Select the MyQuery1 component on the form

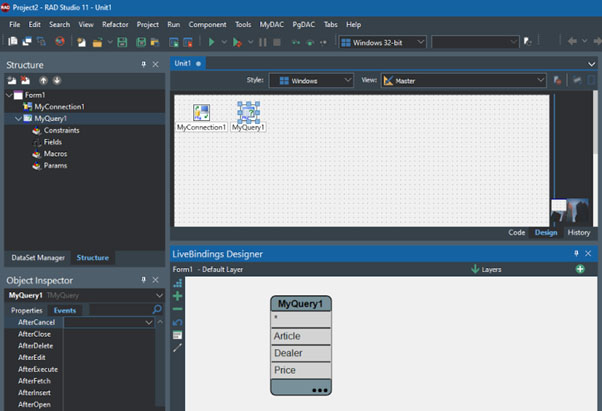(248, 112)
